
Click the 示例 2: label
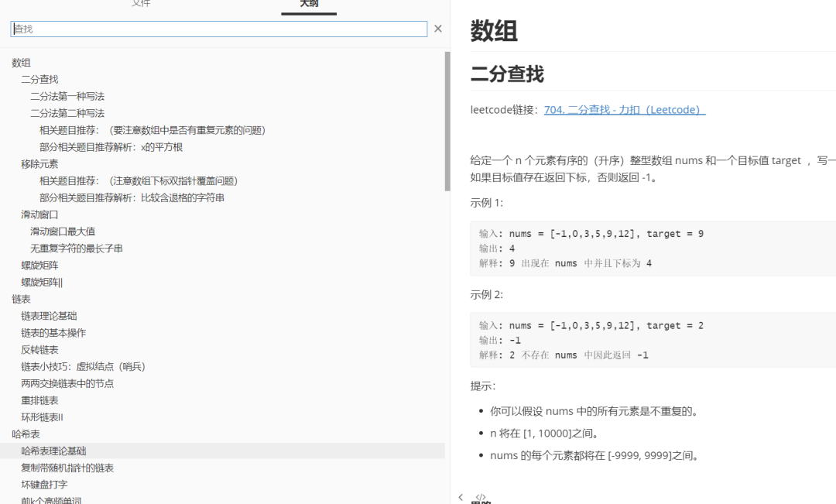tap(486, 294)
